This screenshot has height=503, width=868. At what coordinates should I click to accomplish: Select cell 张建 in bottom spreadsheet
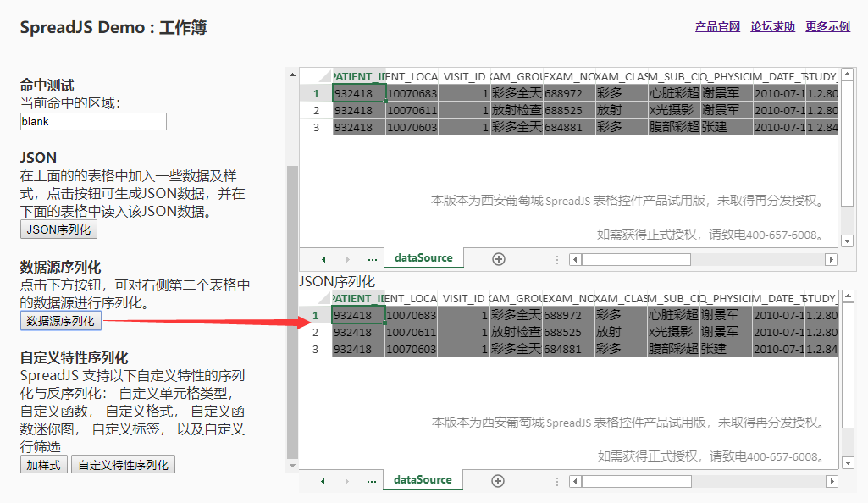(x=726, y=349)
